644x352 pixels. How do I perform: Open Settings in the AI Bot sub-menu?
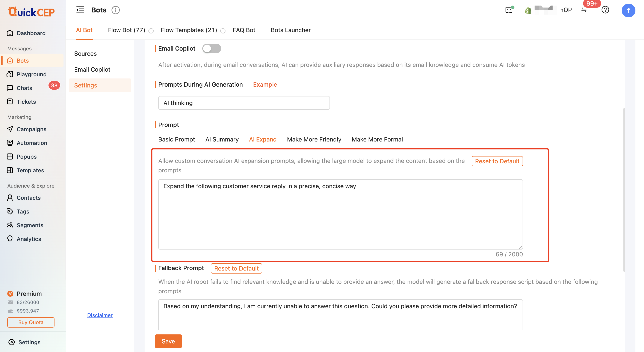[x=100, y=85]
